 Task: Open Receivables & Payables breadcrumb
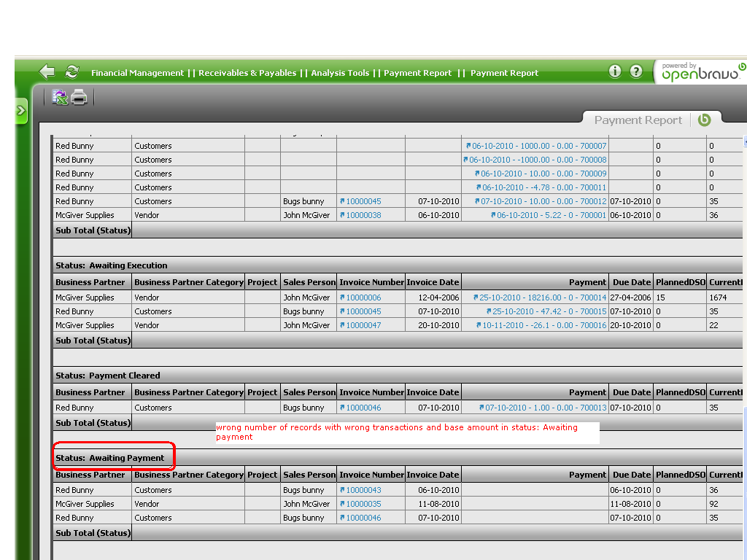[247, 73]
